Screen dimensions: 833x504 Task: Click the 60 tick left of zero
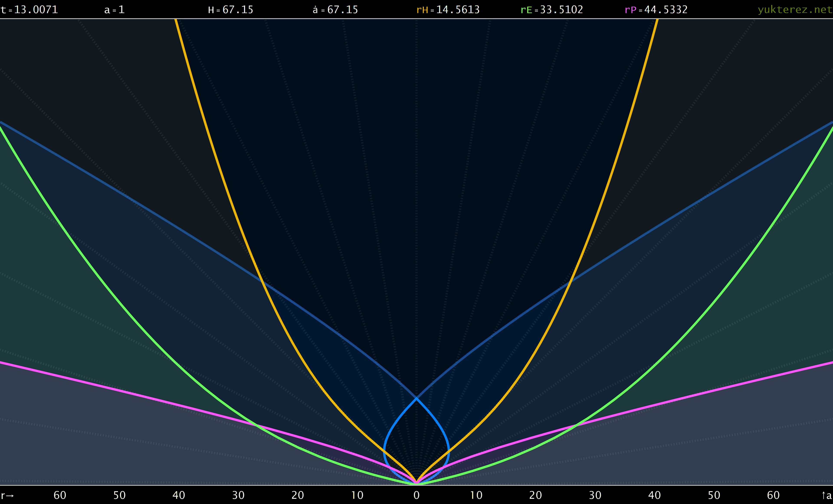[60, 496]
